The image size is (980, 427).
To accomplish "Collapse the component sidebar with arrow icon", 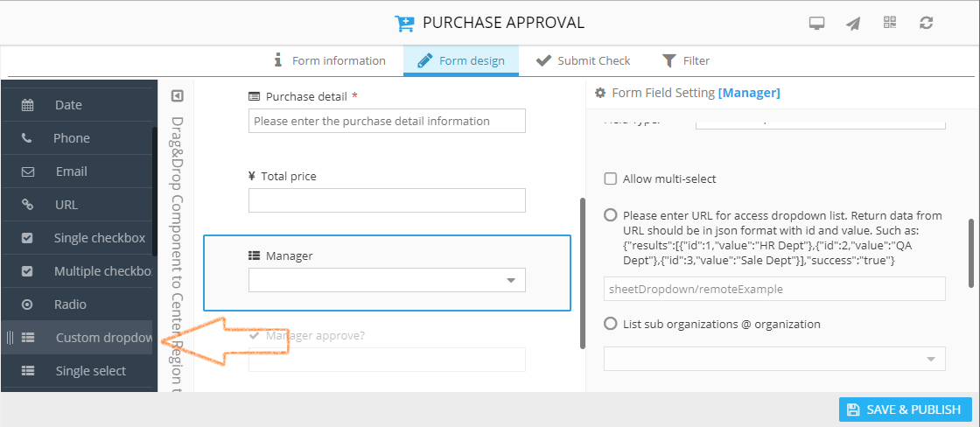I will (x=177, y=96).
